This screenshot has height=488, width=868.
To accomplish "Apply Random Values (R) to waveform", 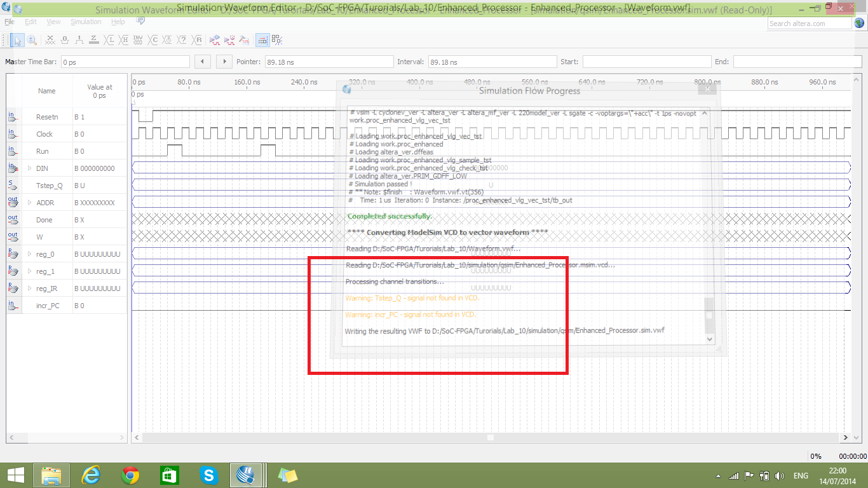I will click(x=198, y=40).
